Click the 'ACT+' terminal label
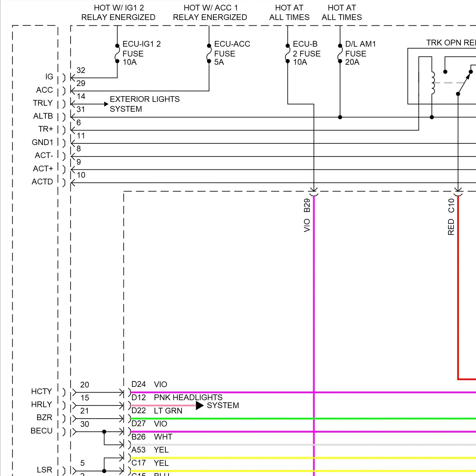476x476 pixels. [x=43, y=169]
